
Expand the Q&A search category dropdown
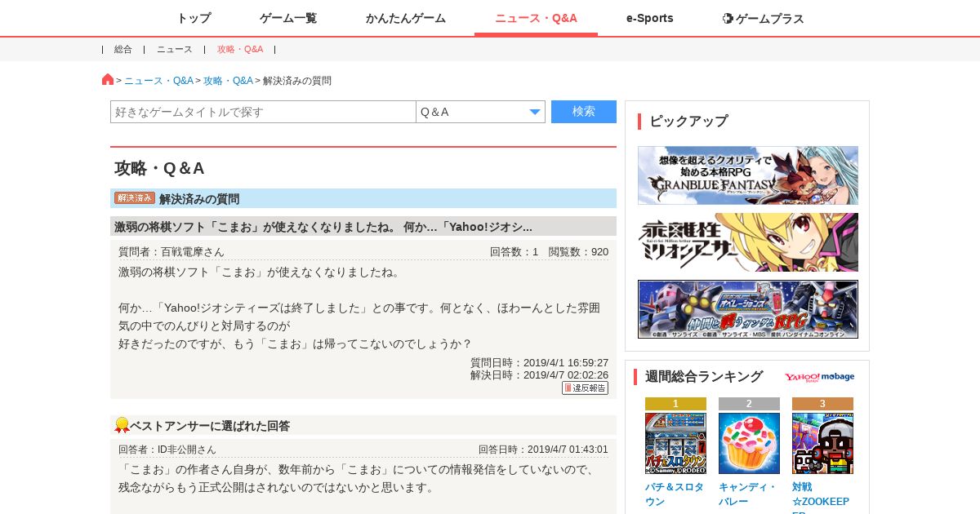click(x=480, y=112)
